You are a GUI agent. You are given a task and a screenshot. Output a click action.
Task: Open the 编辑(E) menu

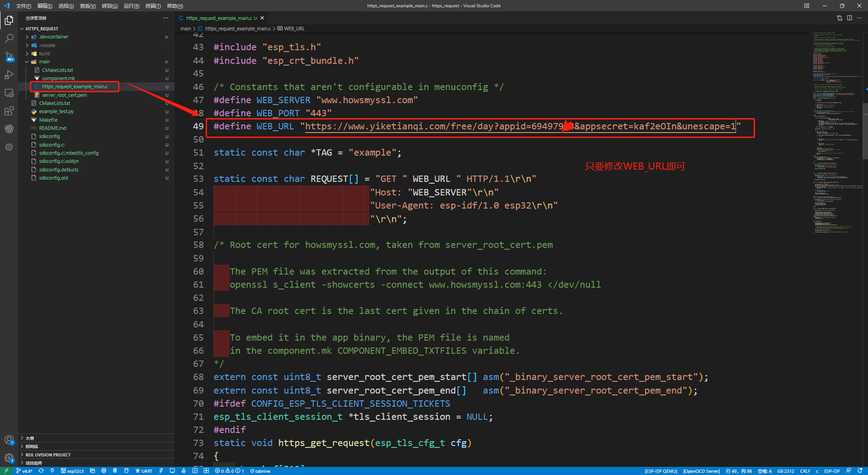45,6
